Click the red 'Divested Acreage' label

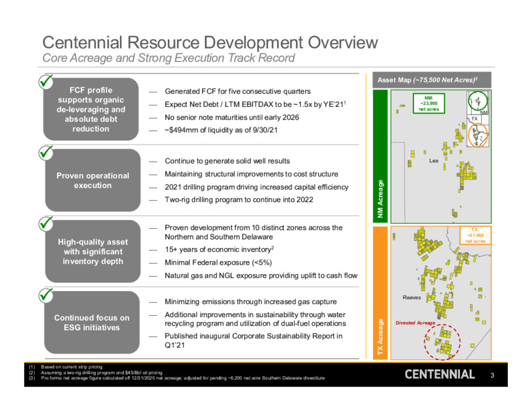[x=415, y=323]
